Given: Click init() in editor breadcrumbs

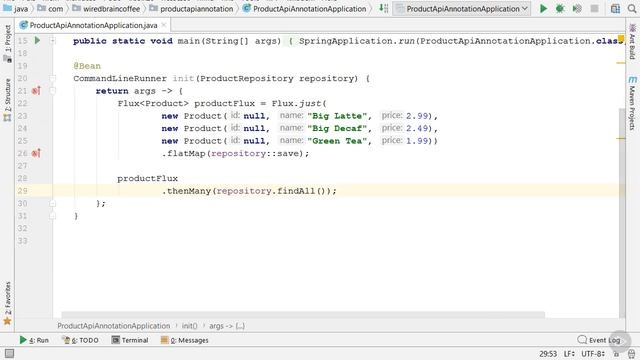Looking at the screenshot, I should pos(189,326).
